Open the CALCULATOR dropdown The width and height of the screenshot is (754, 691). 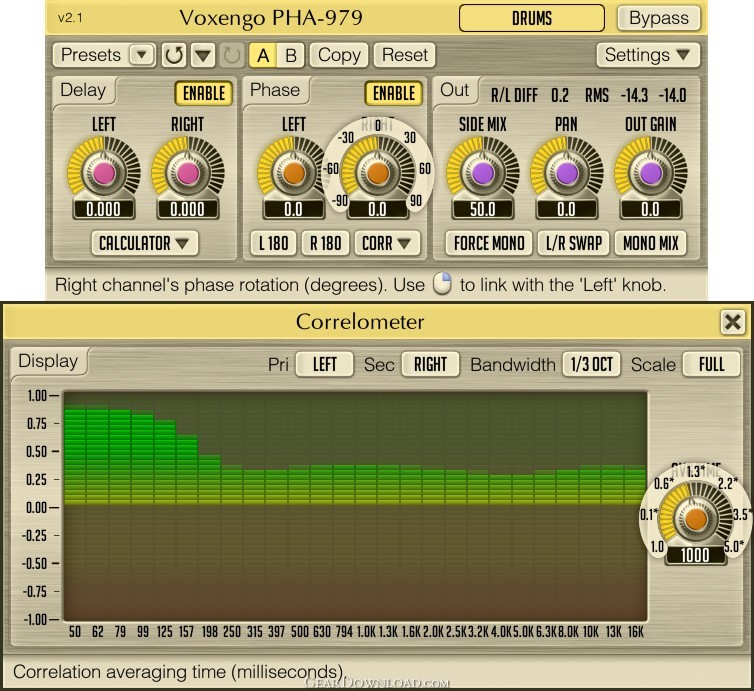[x=145, y=243]
